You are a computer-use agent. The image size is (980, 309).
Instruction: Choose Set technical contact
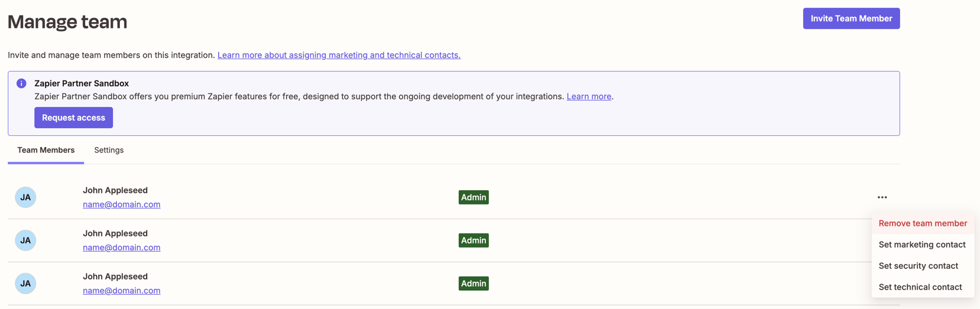920,287
